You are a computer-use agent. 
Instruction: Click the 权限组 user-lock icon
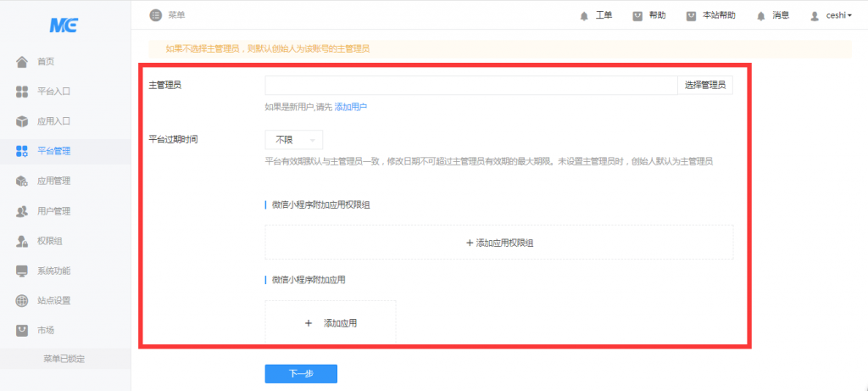coord(23,241)
